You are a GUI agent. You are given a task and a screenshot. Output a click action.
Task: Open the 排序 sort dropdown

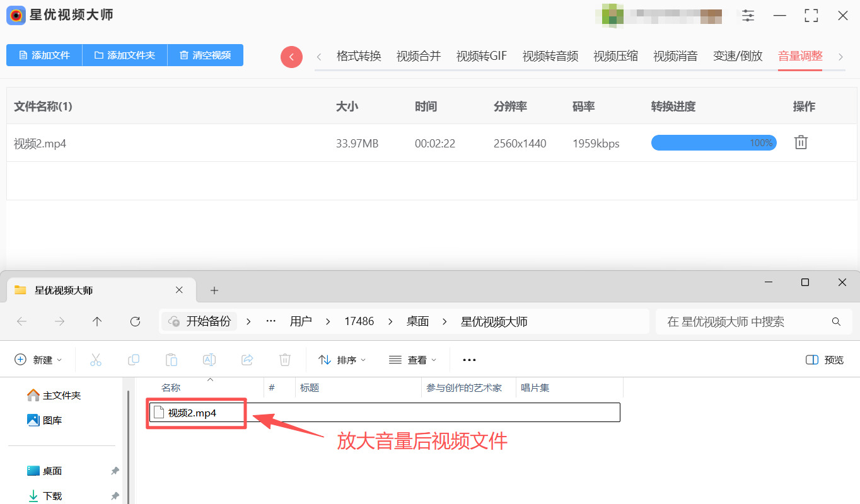click(x=342, y=360)
